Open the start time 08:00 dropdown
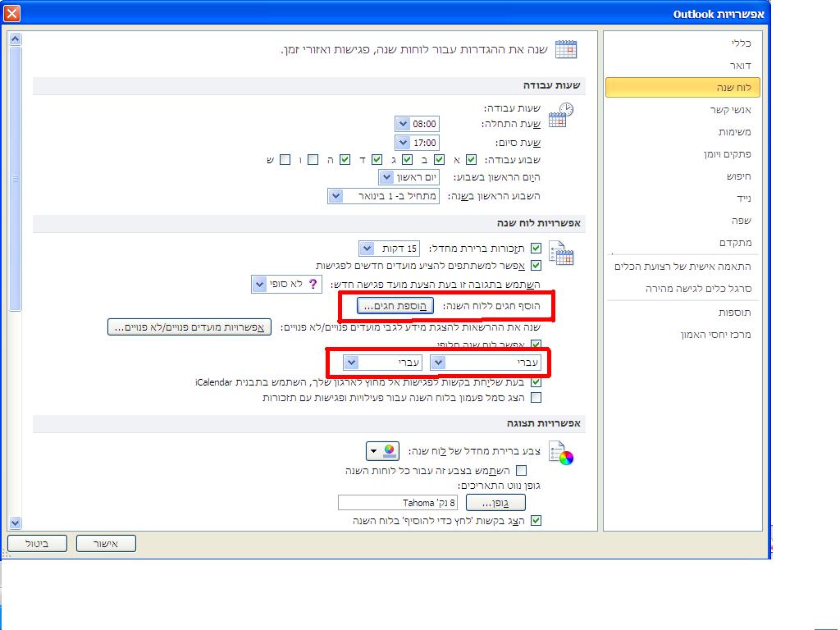Viewport: 840px width, 630px height. click(403, 124)
